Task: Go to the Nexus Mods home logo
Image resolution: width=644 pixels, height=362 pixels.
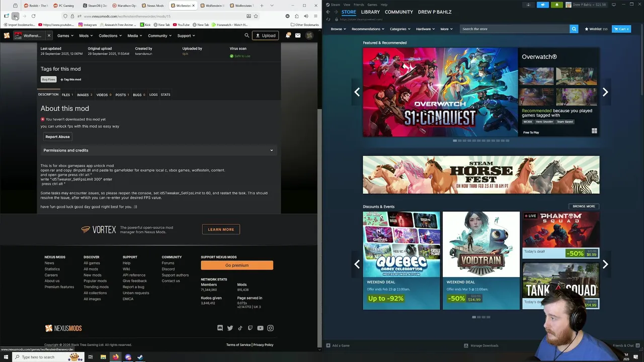Action: tap(7, 36)
